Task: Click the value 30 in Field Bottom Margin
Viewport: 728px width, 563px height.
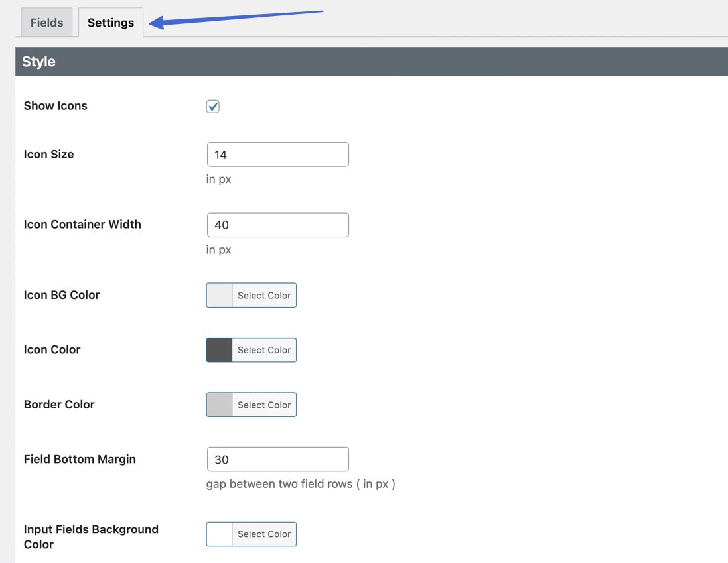Action: pyautogui.click(x=219, y=459)
